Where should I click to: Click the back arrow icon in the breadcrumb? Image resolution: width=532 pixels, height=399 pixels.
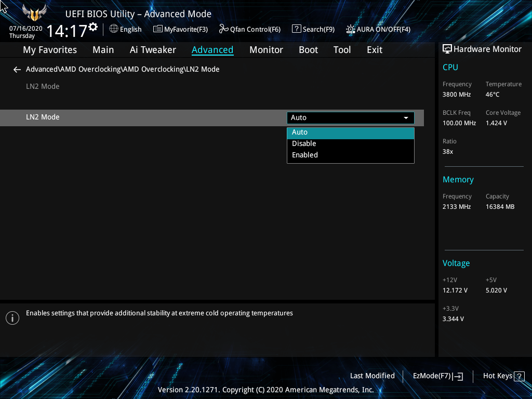[17, 70]
